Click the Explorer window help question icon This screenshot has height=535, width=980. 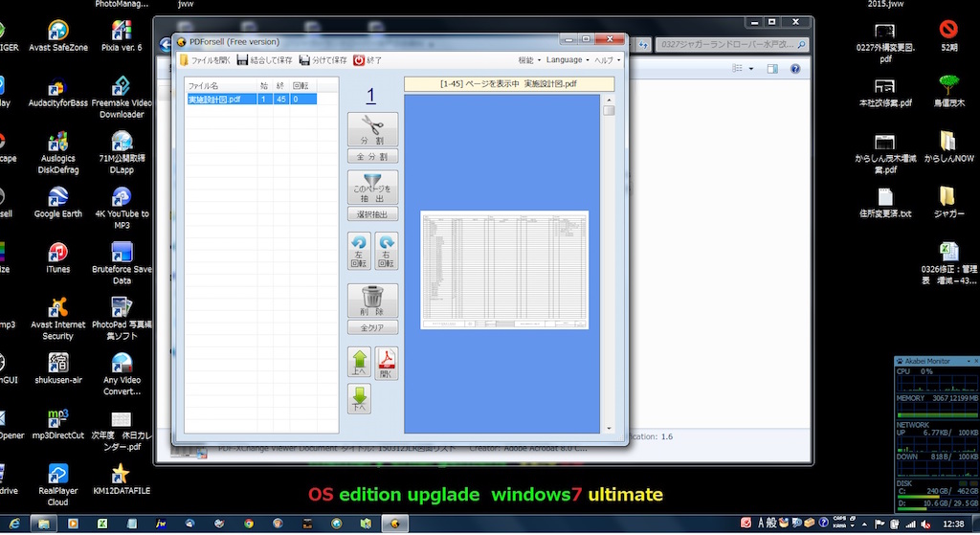coord(795,69)
